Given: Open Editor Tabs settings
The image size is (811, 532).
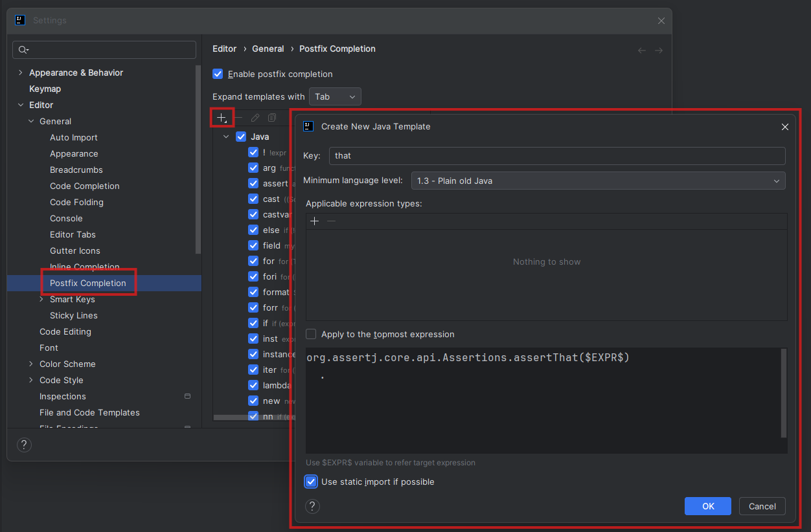Looking at the screenshot, I should click(x=73, y=234).
